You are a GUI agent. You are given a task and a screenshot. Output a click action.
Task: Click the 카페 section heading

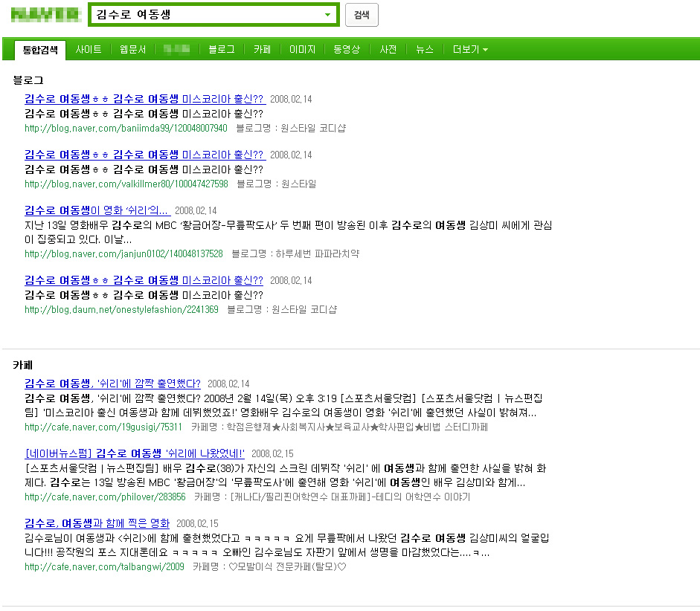23,365
